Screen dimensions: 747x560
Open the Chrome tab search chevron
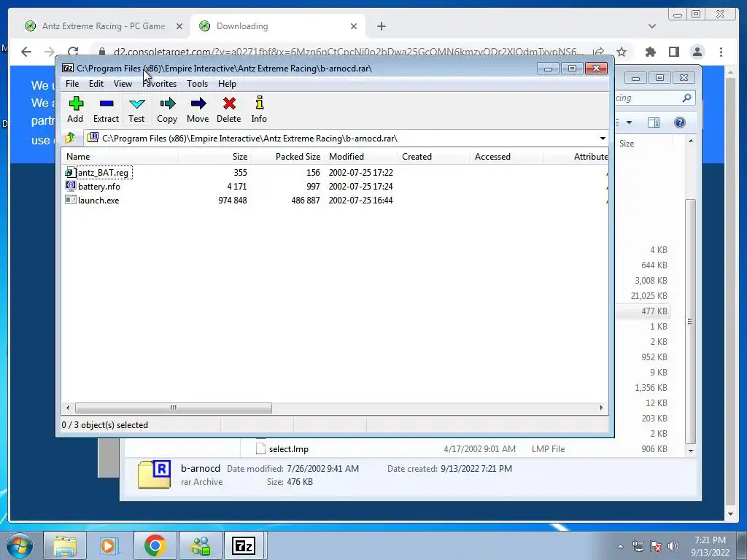point(651,26)
